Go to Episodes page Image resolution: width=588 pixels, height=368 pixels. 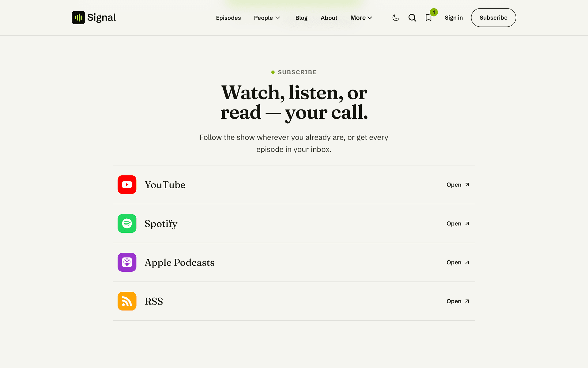click(228, 18)
